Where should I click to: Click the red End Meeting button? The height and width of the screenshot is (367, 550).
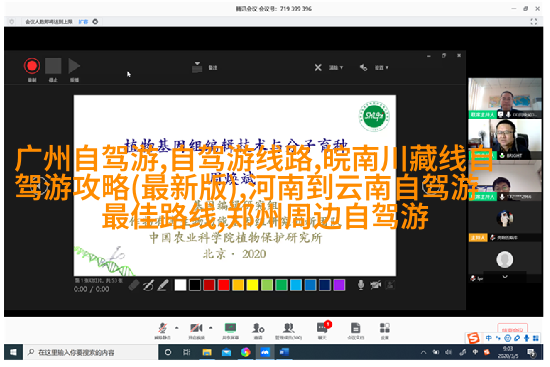[x=512, y=329]
